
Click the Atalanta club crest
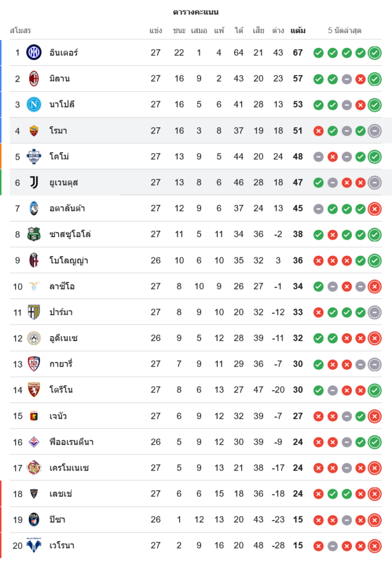pos(34,208)
